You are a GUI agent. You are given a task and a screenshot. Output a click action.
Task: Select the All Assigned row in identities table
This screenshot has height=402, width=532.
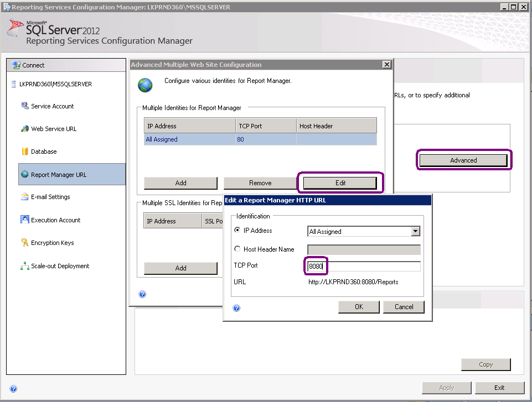point(260,139)
